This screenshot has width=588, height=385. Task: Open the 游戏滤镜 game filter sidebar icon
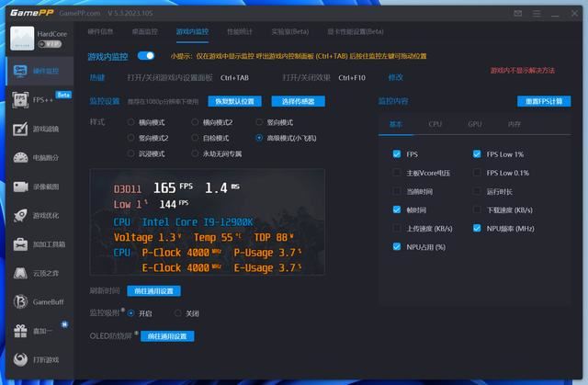click(37, 128)
